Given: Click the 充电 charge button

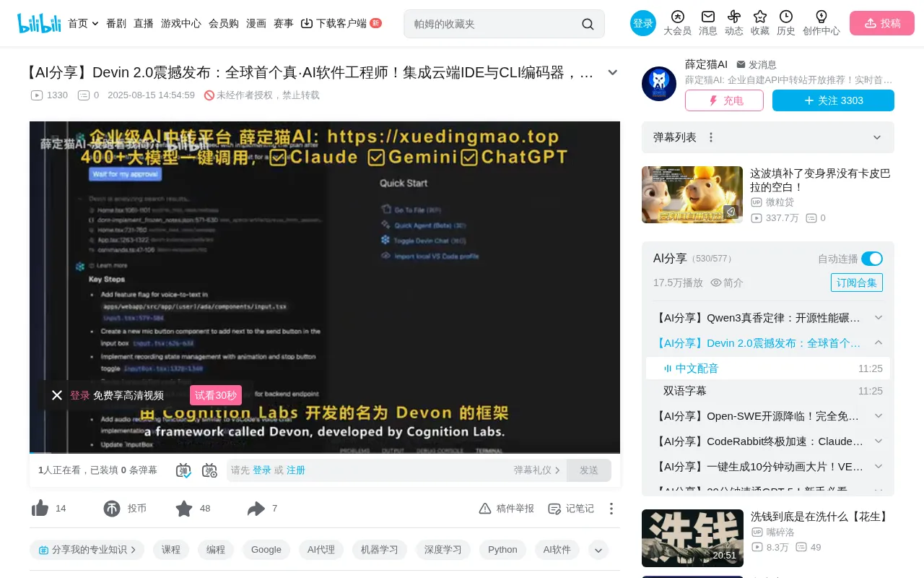Looking at the screenshot, I should [x=724, y=100].
